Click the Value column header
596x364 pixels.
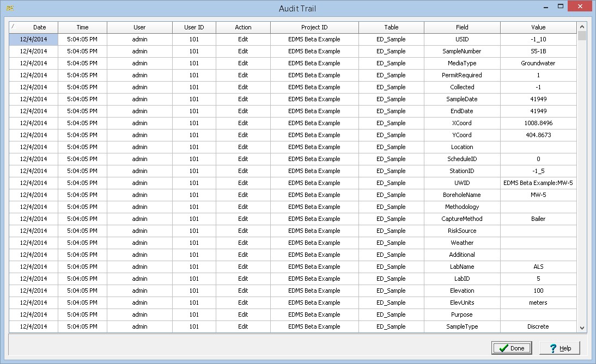[538, 27]
